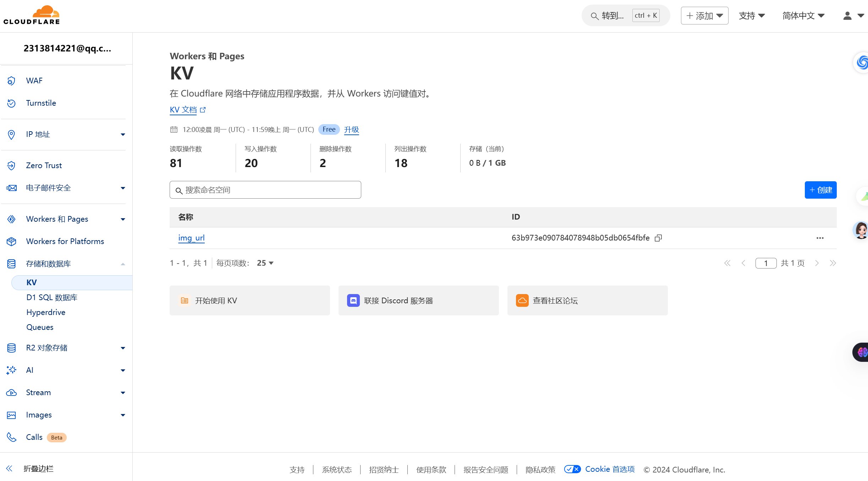Click the Workers 和 Pages sidebar icon
The image size is (868, 481).
coord(11,219)
